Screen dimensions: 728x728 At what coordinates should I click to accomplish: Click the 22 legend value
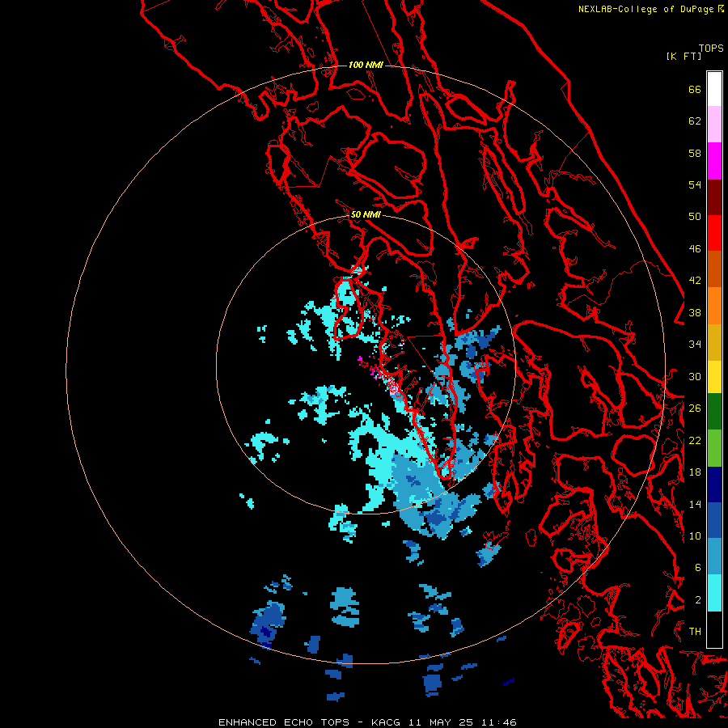coord(695,440)
